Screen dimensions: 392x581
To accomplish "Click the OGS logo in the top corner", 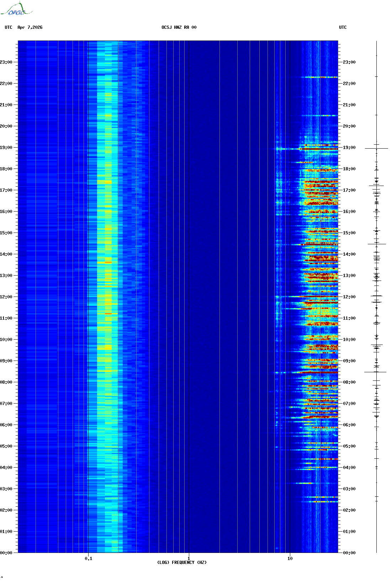I will (16, 9).
